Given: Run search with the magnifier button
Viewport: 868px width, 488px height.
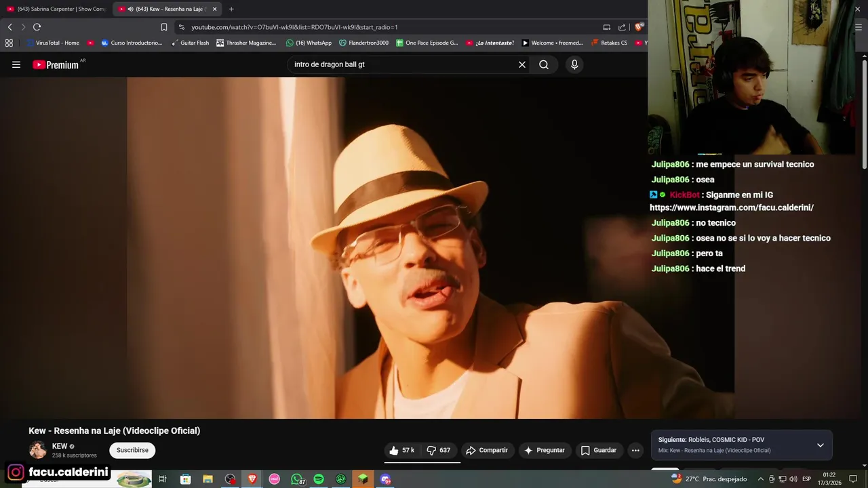Looking at the screenshot, I should tap(544, 64).
